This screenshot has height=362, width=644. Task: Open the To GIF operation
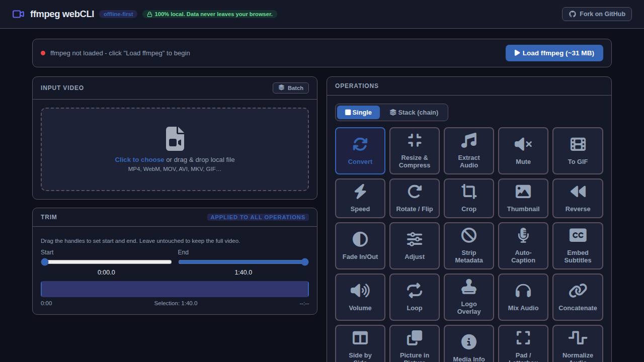coord(578,151)
